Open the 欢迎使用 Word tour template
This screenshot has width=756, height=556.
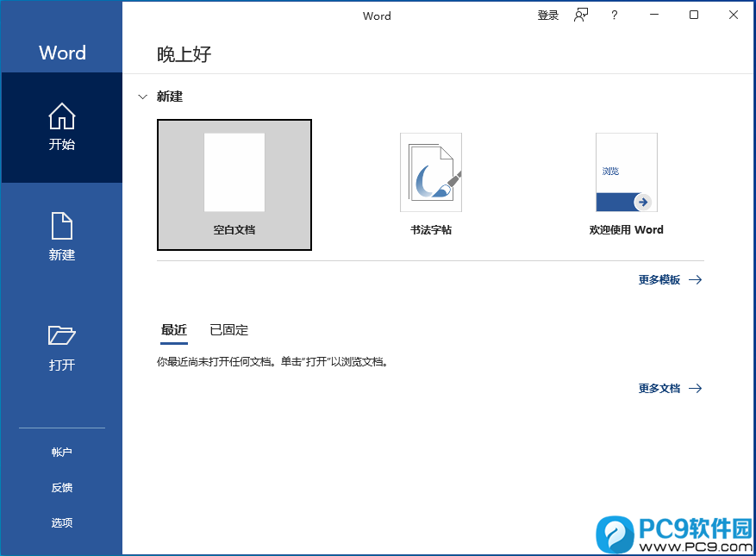pyautogui.click(x=627, y=184)
